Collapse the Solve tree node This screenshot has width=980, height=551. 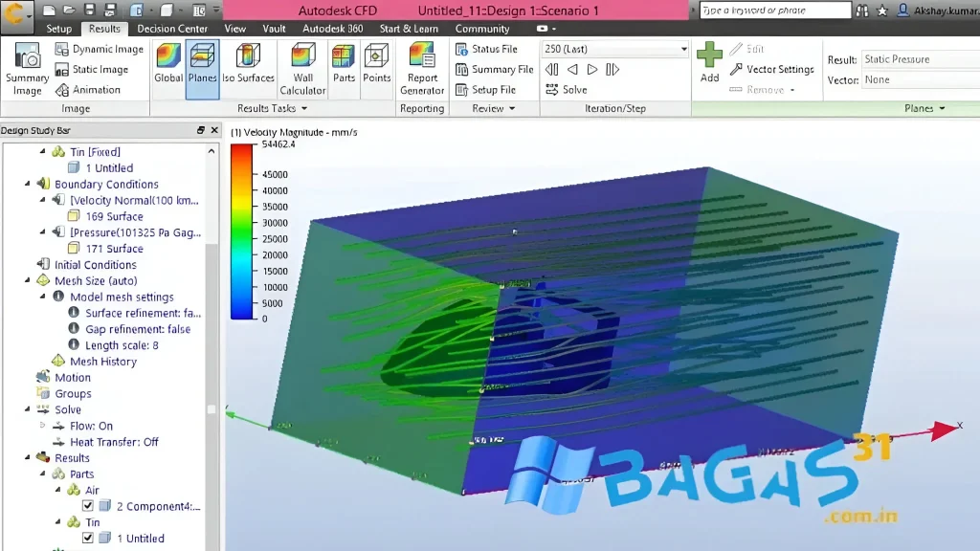coord(28,409)
